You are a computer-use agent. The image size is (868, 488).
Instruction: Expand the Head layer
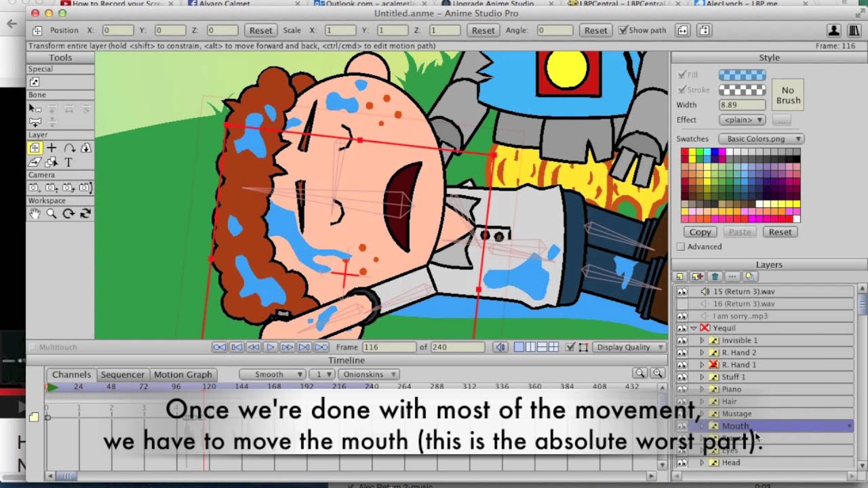pyautogui.click(x=702, y=462)
